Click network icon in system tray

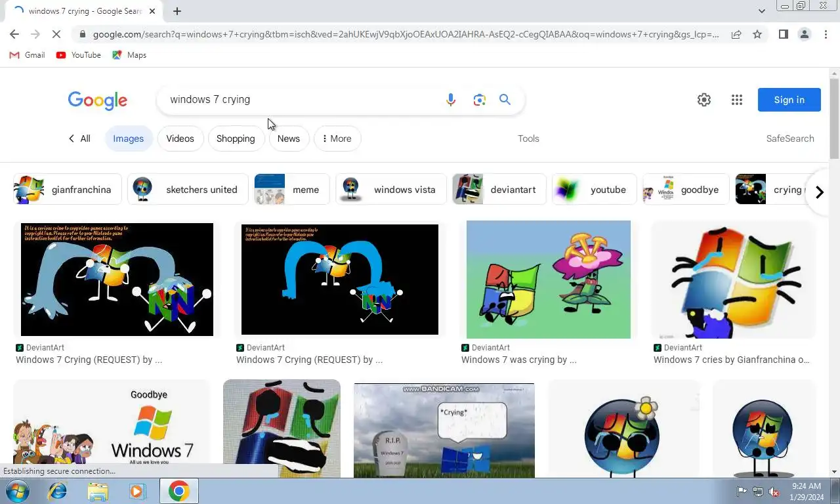pyautogui.click(x=758, y=492)
